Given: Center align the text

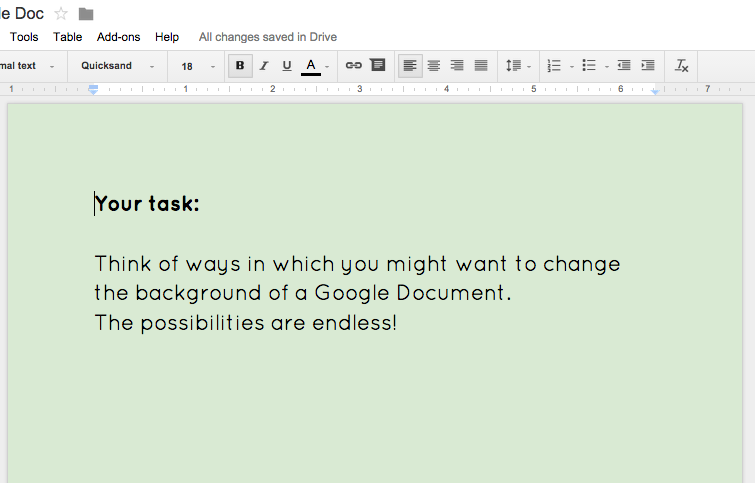Looking at the screenshot, I should coord(434,66).
